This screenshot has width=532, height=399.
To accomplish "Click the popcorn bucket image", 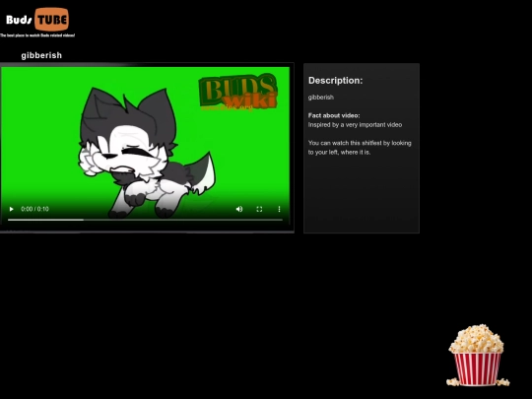I will click(478, 356).
